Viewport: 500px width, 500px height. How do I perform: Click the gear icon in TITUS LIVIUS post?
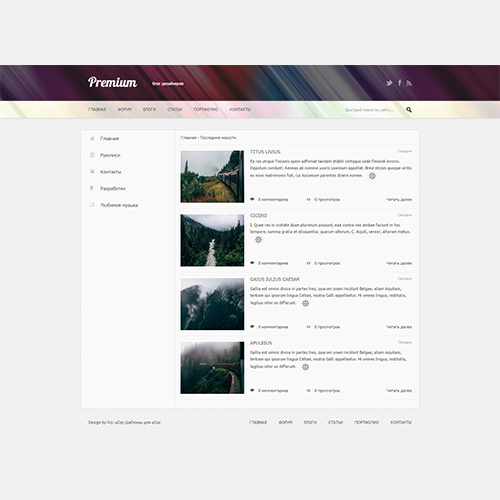[x=372, y=176]
